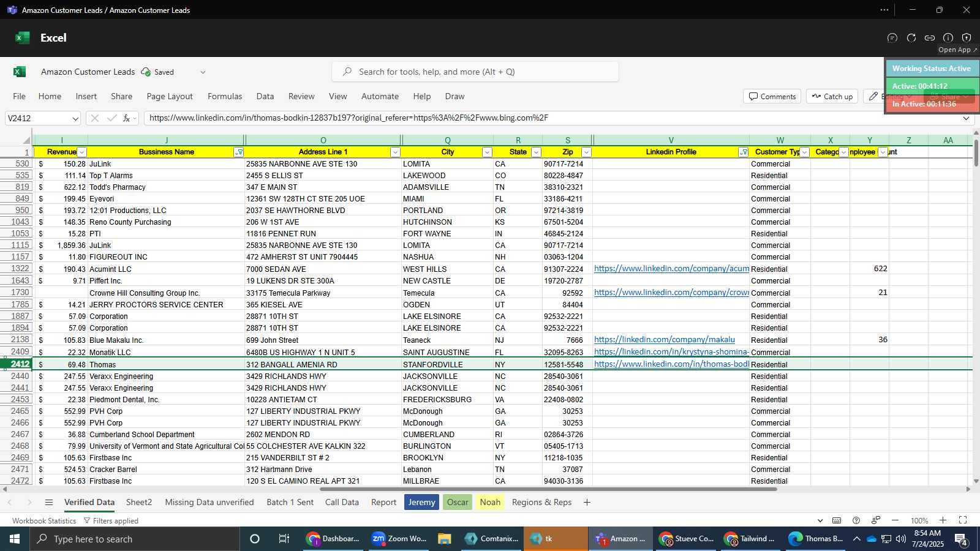This screenshot has width=980, height=551.
Task: Click the formula bar enter checkmark
Action: [111, 118]
